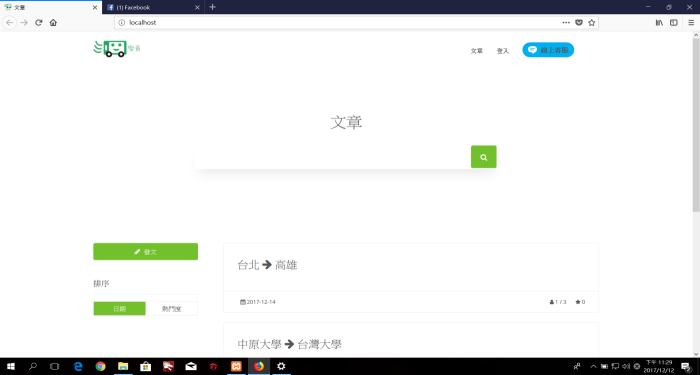The image size is (700, 375).
Task: Click the article search input field
Action: (333, 157)
